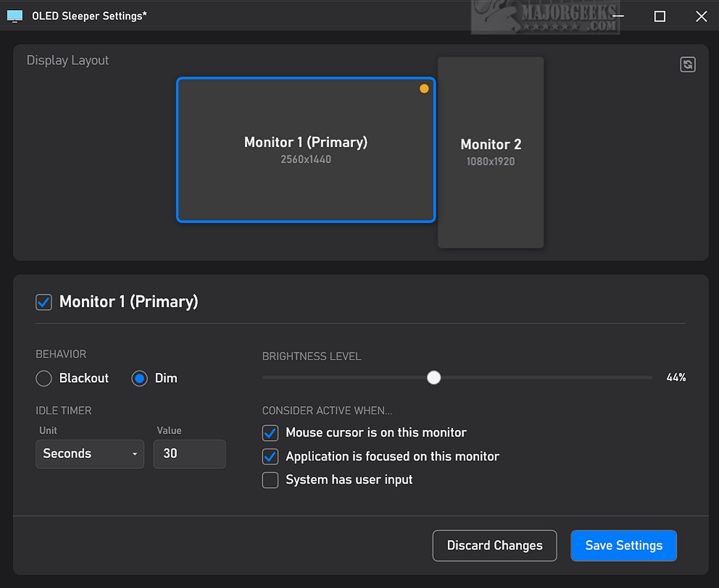Toggle the Monitor 1 (Primary) enable checkbox

[x=44, y=302]
